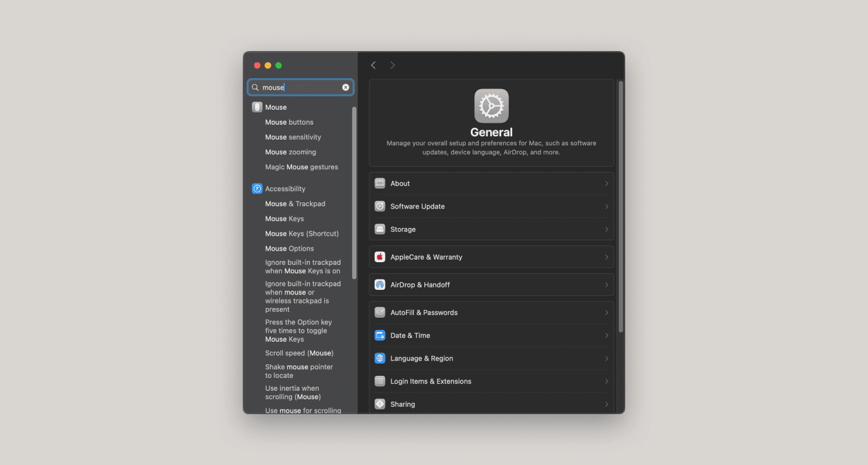
Task: Click the large General gear icon
Action: (x=491, y=106)
